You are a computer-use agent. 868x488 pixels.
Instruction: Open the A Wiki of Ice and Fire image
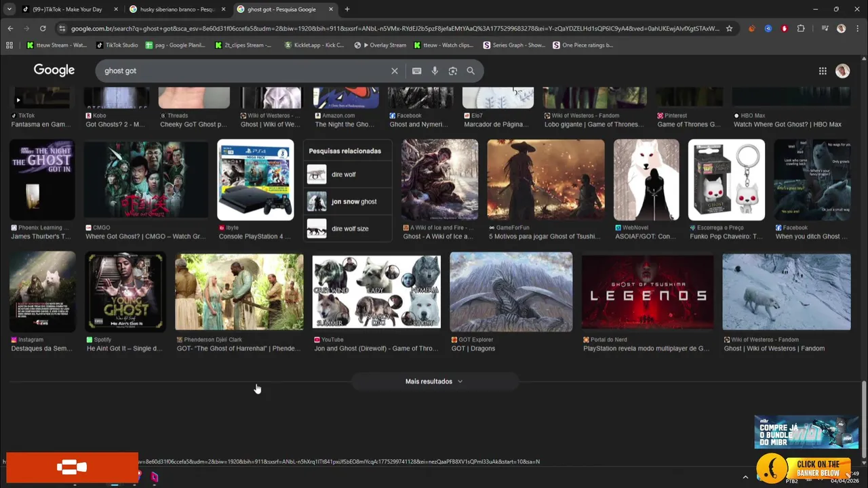(439, 180)
